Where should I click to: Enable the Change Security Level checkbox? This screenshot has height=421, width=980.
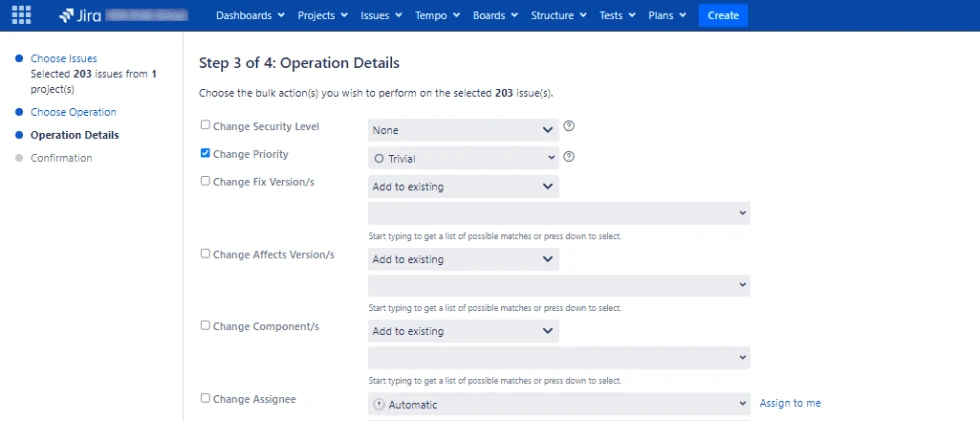[x=205, y=126]
